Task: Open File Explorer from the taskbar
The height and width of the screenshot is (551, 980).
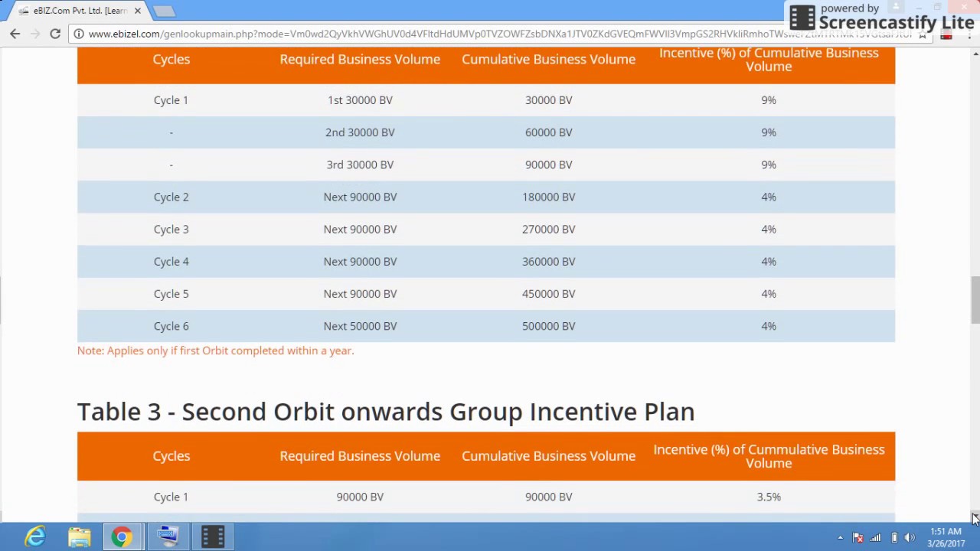Action: [79, 536]
